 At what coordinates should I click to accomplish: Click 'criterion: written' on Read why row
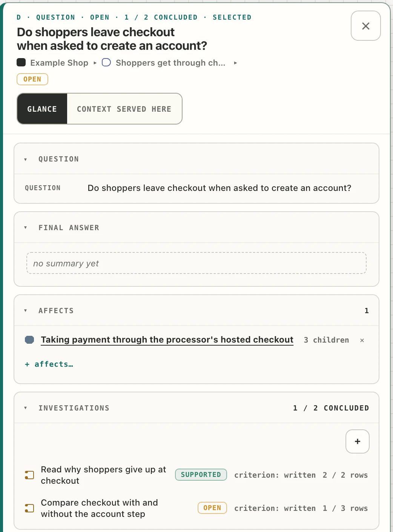(x=275, y=475)
